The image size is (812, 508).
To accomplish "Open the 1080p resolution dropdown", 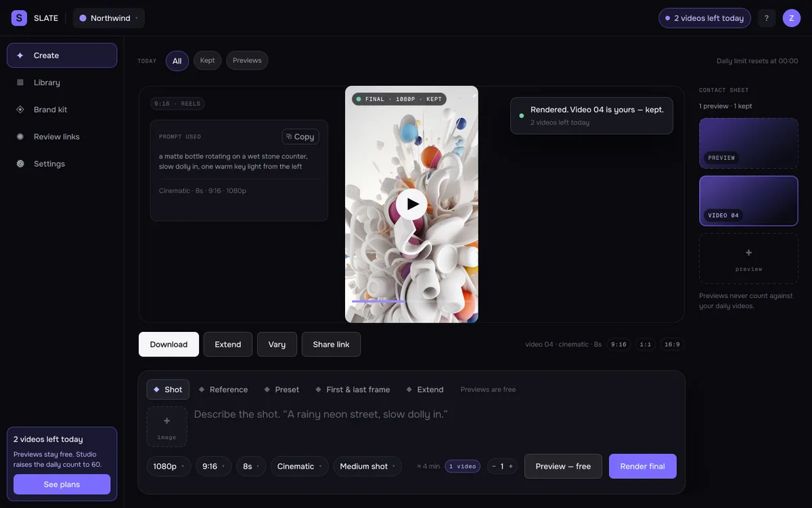I will pyautogui.click(x=168, y=466).
